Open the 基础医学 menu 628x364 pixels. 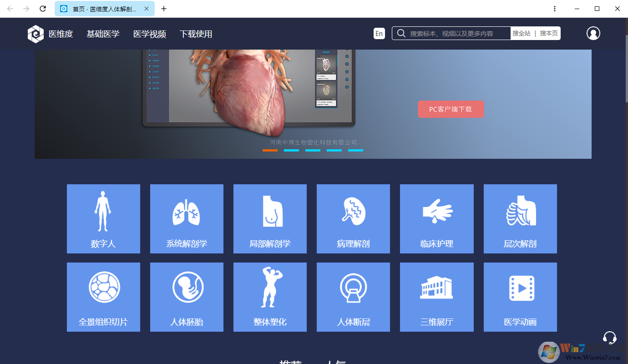(x=103, y=34)
